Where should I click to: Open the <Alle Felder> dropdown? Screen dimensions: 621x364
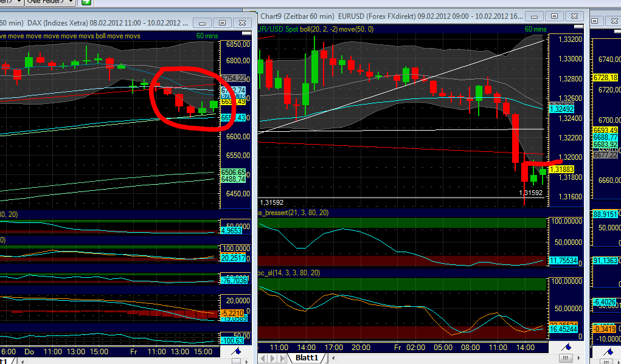[x=70, y=2]
